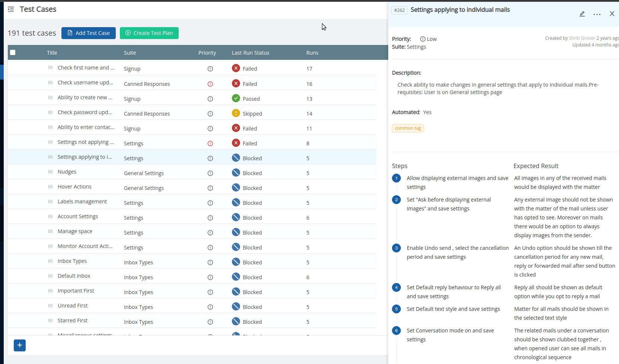Click step 3 number badge in Steps
Viewport: 619px width, 364px height.
[396, 248]
